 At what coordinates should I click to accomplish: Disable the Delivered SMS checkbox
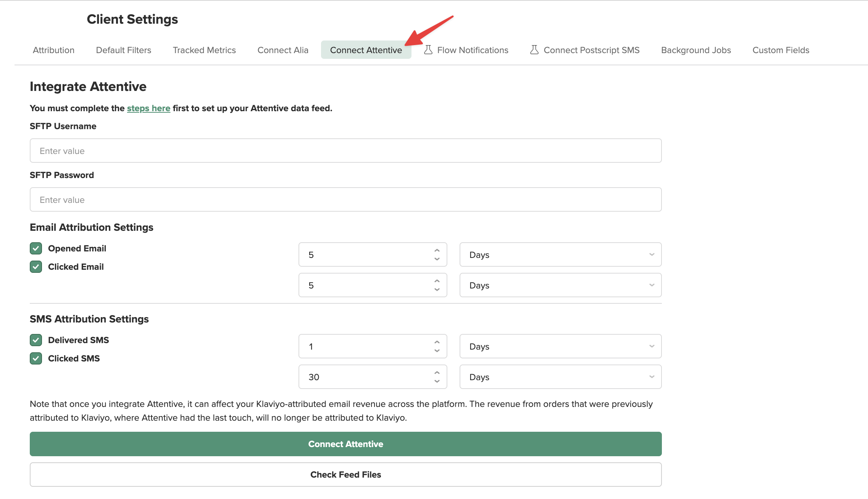(36, 340)
